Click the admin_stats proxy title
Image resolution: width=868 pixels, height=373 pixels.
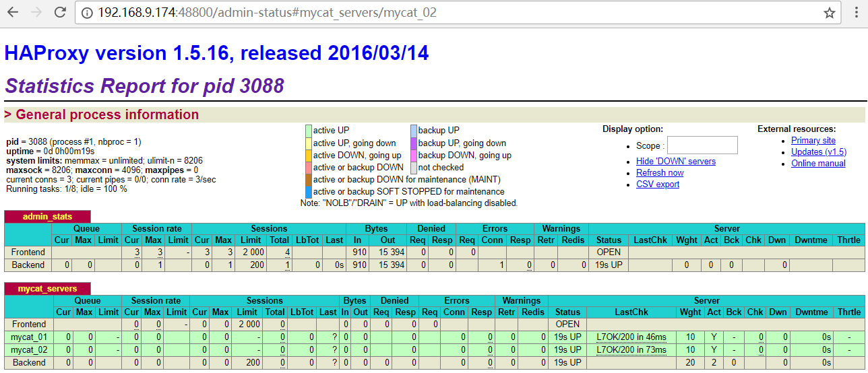point(46,216)
